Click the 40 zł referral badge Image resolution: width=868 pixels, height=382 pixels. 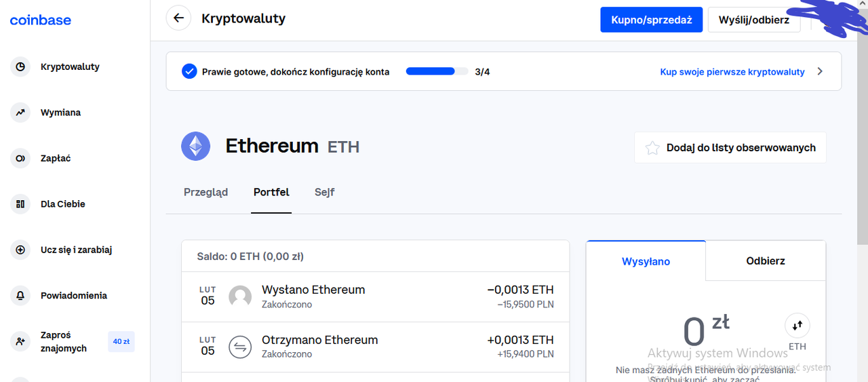coord(121,341)
